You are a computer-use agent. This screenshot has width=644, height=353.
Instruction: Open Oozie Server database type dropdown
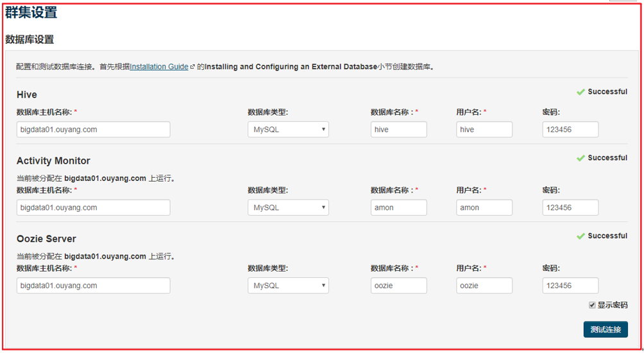(288, 286)
